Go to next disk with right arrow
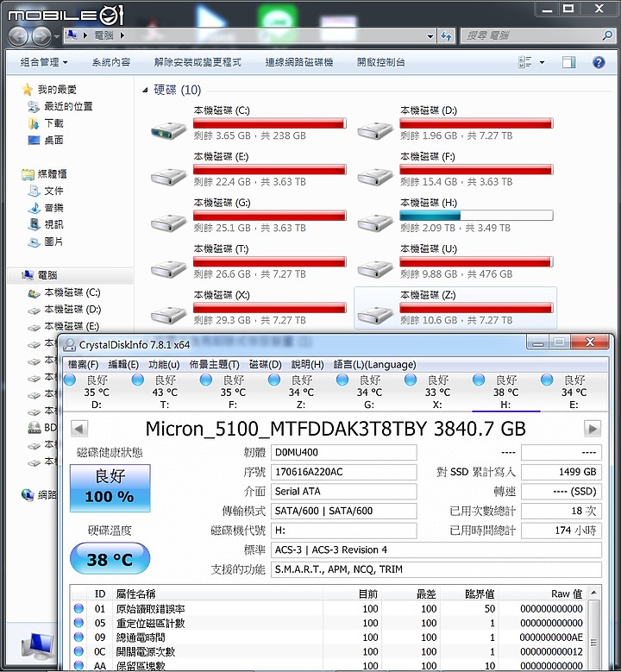Viewport: 621px width, 672px height. [593, 429]
